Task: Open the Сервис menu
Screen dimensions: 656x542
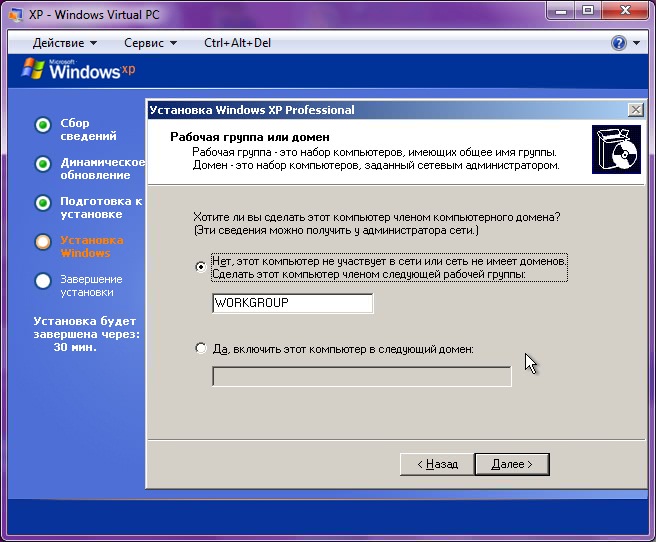Action: click(x=150, y=43)
